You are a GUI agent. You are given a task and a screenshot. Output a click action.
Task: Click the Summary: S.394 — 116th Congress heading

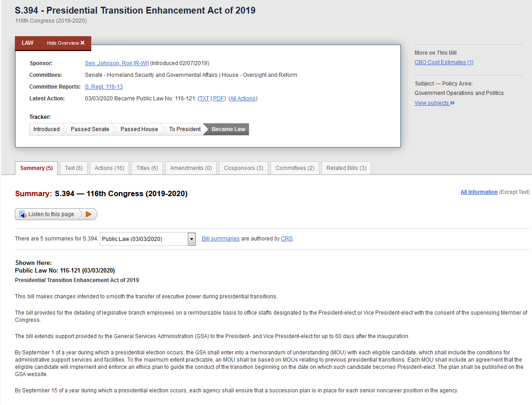[101, 193]
